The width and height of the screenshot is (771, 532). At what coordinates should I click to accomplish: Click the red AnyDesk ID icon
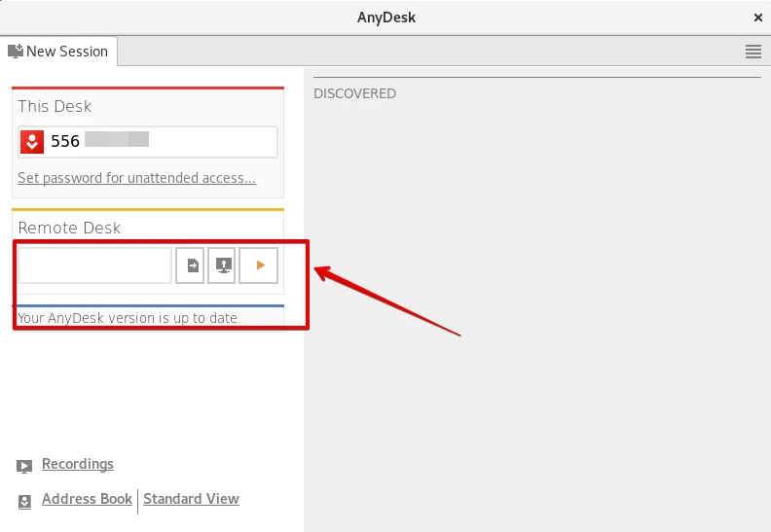(32, 142)
